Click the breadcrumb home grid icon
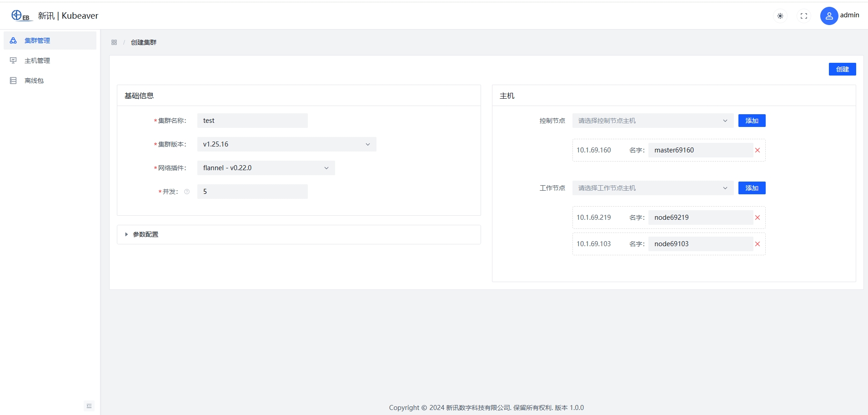This screenshot has height=415, width=868. pyautogui.click(x=114, y=42)
